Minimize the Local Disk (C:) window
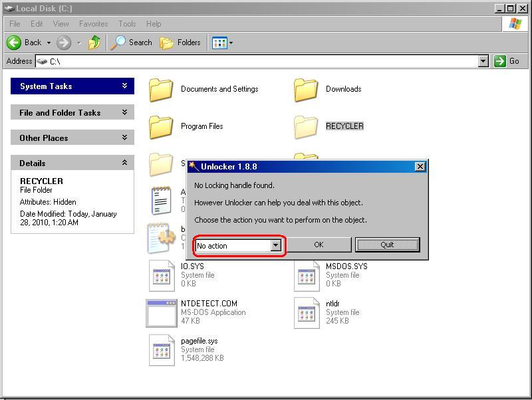 (499, 9)
